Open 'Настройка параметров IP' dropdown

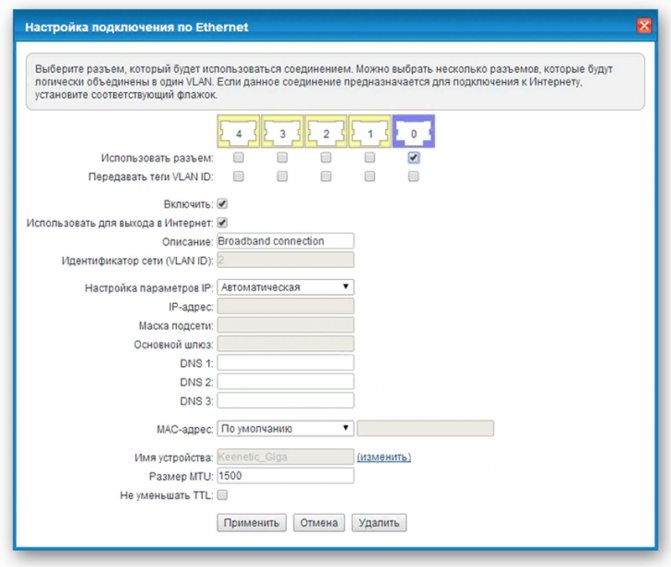[x=285, y=287]
